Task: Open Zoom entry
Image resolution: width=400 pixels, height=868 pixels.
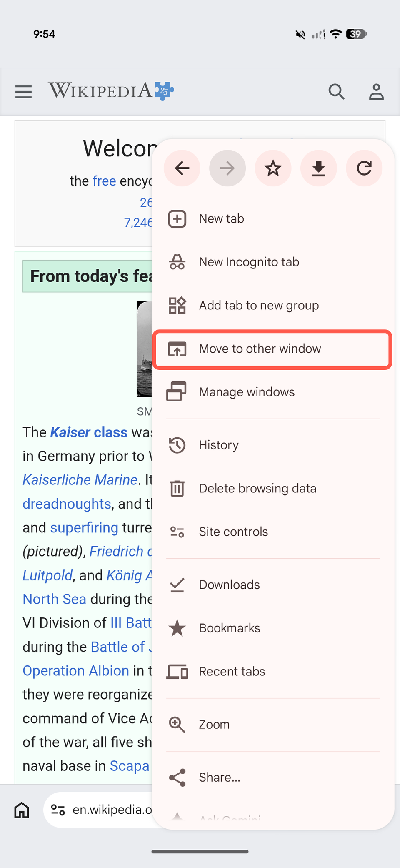Action: 273,725
